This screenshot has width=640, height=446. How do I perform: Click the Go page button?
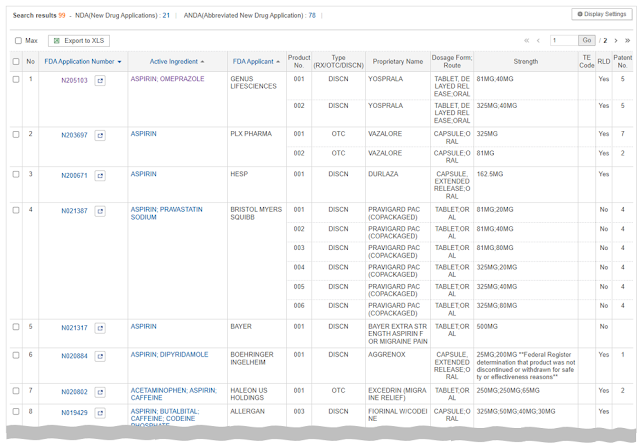587,40
